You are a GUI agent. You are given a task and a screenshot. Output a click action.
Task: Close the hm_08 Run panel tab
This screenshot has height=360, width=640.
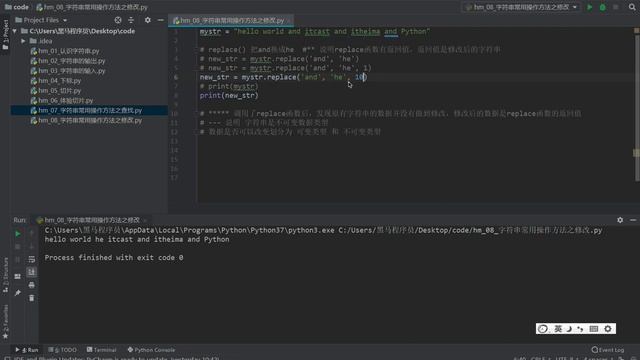pyautogui.click(x=145, y=220)
